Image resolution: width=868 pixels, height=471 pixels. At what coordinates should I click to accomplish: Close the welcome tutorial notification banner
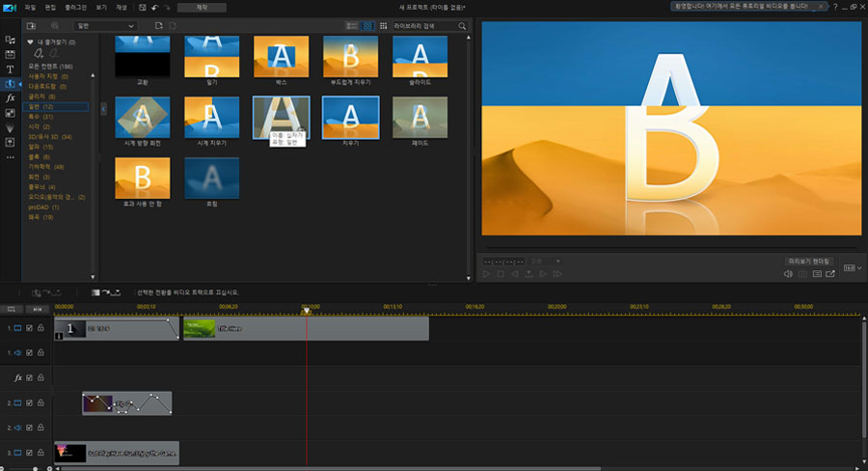(x=821, y=7)
